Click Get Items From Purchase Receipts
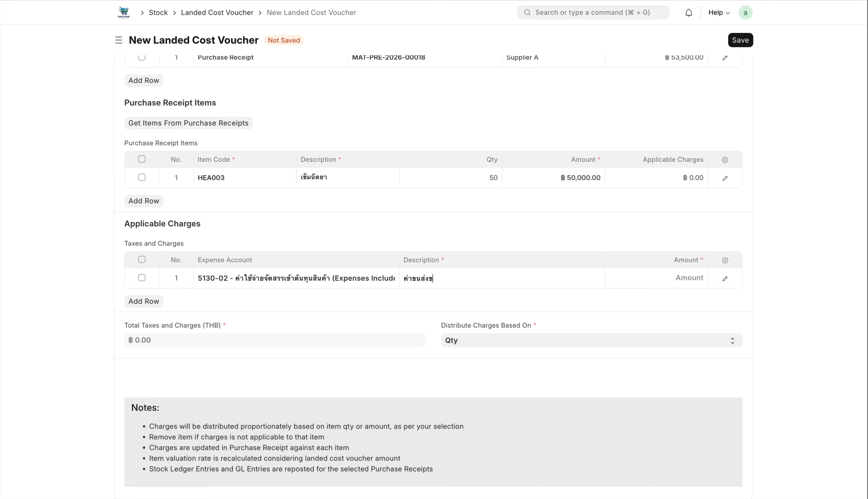 coord(188,123)
